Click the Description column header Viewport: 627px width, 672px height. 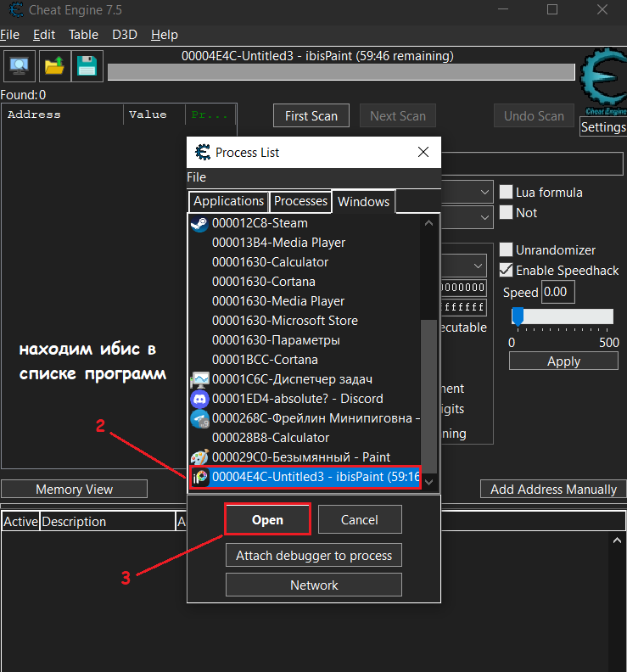tap(108, 522)
